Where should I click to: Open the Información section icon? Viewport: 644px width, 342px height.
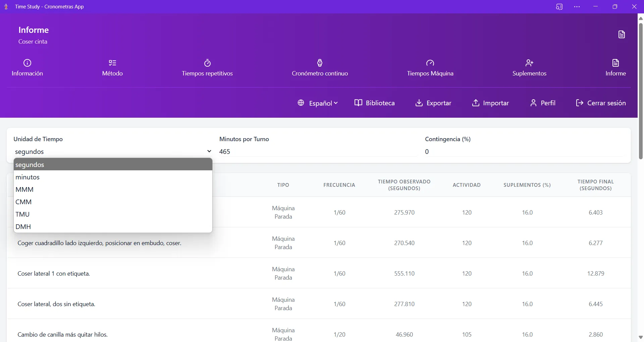[x=27, y=63]
